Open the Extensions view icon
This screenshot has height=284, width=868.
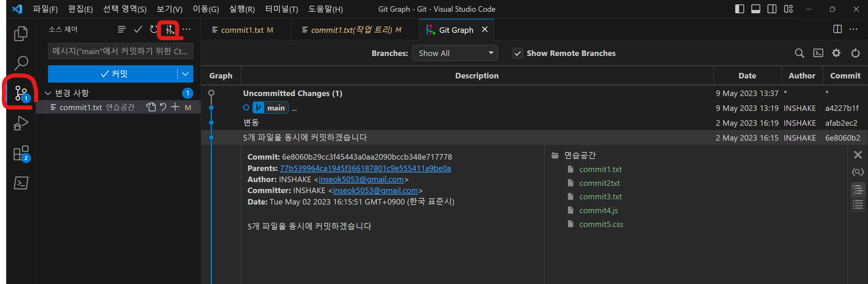[x=21, y=153]
